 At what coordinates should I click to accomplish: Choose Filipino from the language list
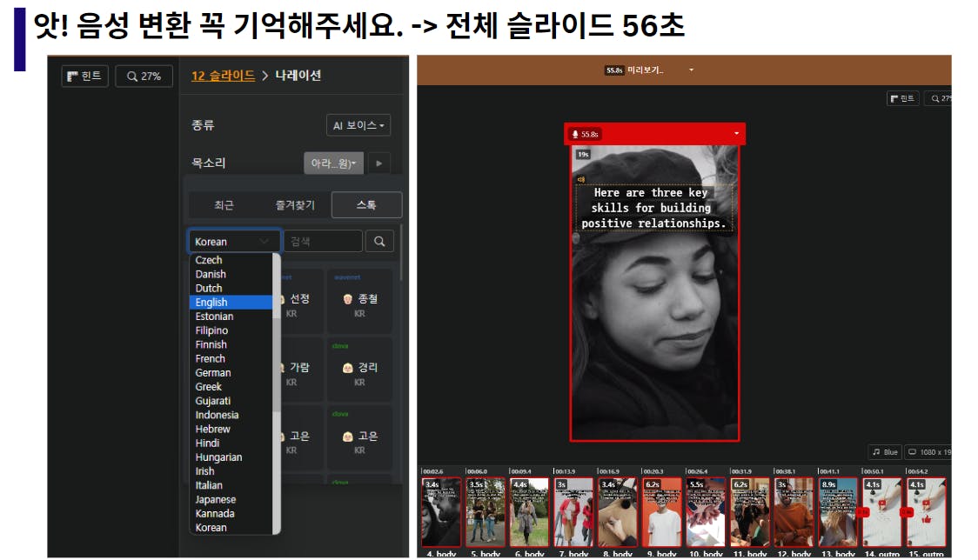coord(231,330)
